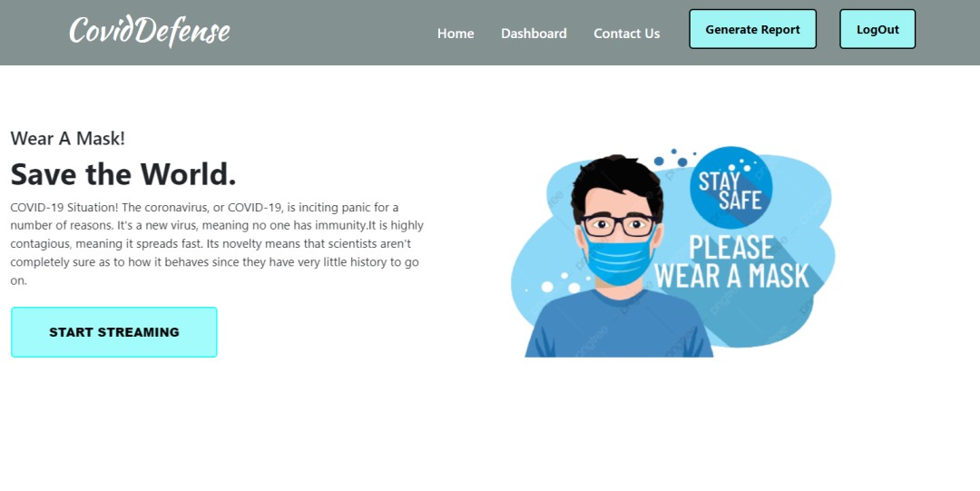The image size is (980, 491).
Task: Open the Home nav link
Action: 456,34
